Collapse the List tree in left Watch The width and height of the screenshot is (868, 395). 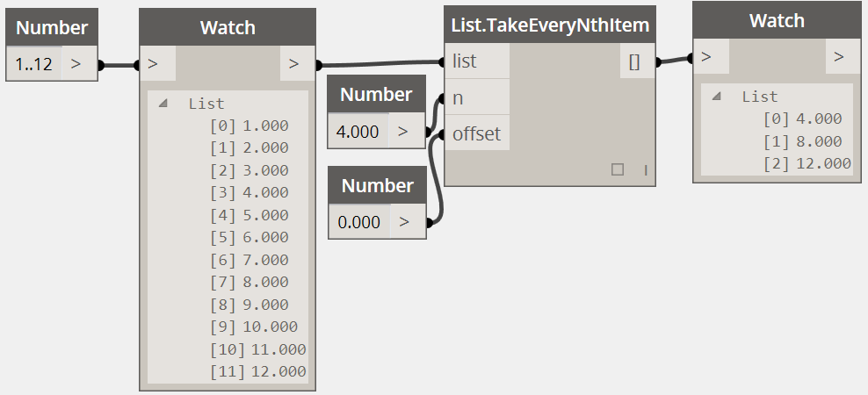pyautogui.click(x=163, y=104)
